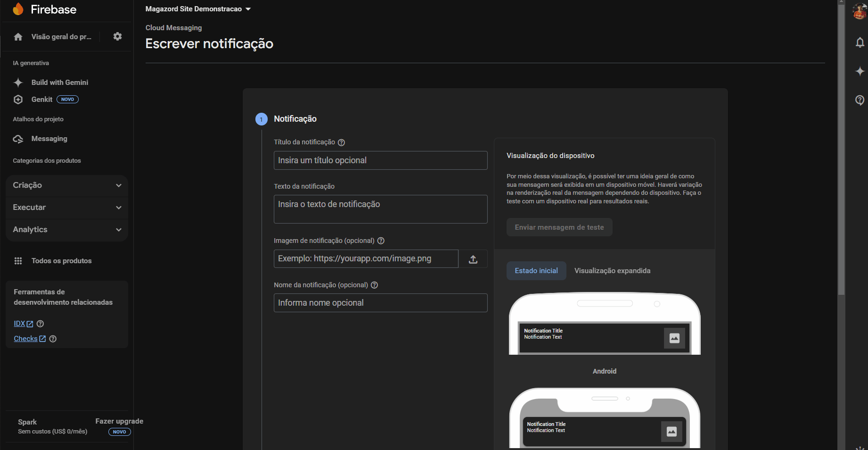This screenshot has height=450, width=868.
Task: Click the NOVO badge next to Genkit
Action: point(67,100)
